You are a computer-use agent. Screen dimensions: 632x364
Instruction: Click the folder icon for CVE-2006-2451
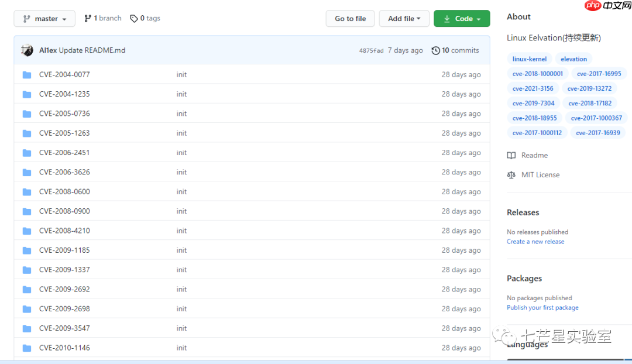tap(27, 153)
